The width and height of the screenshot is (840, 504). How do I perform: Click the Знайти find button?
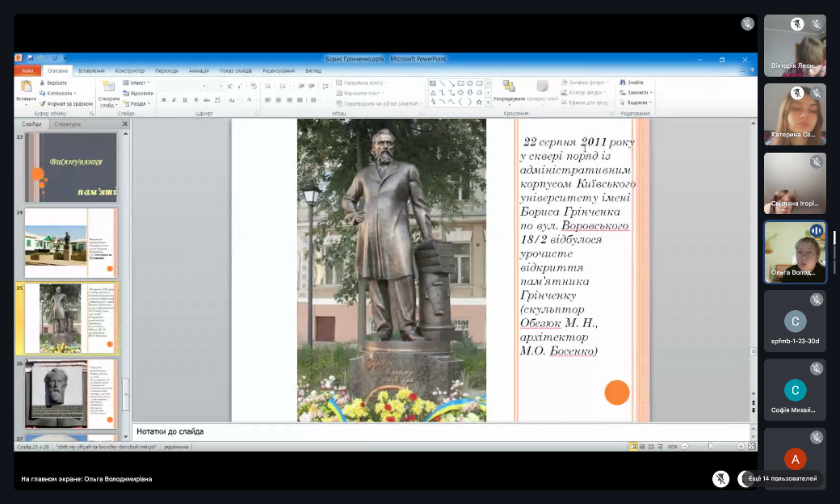[634, 82]
